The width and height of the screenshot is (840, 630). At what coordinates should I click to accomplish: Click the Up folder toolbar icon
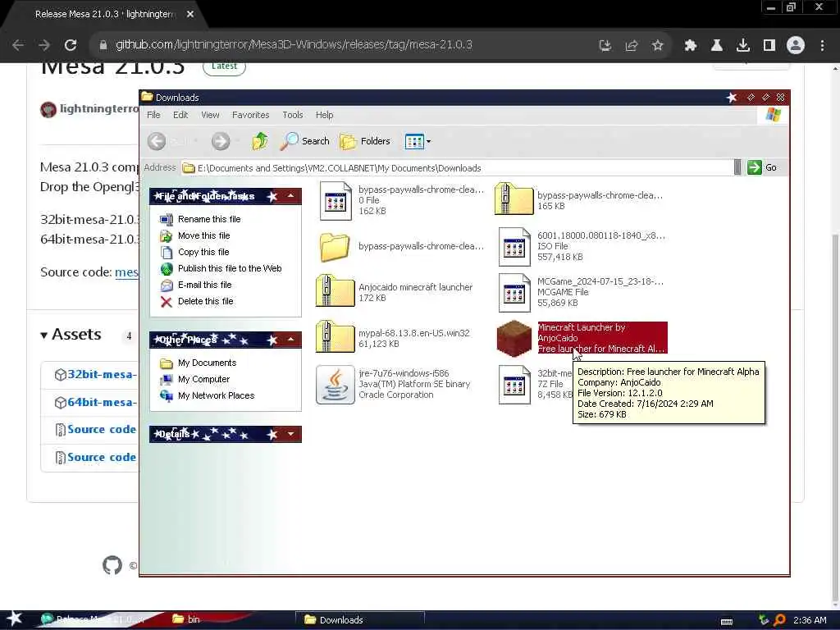(260, 141)
